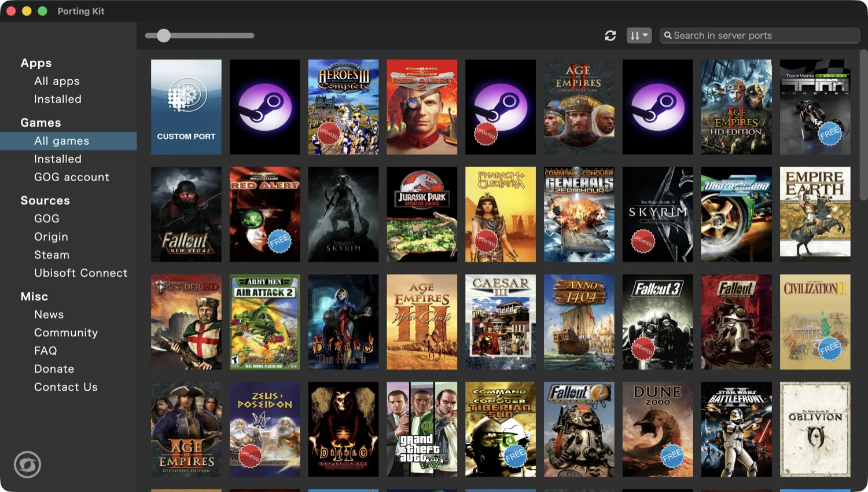Focus the Search in server ports field

pos(759,35)
